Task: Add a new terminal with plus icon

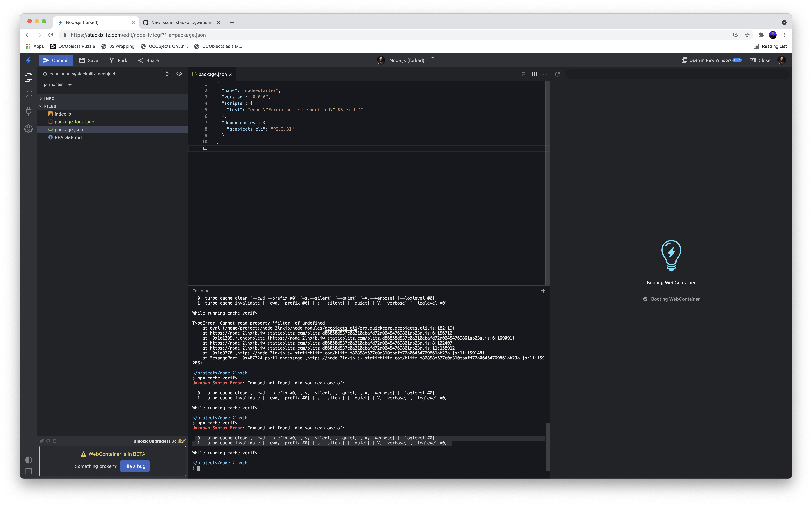Action: [x=543, y=291]
